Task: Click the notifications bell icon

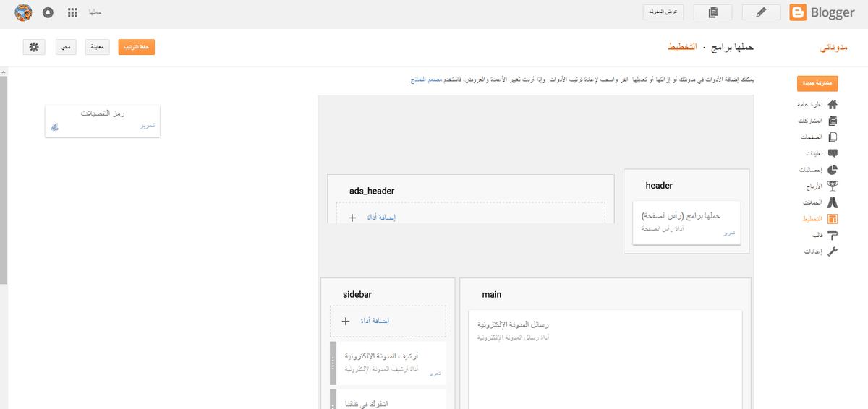Action: click(48, 13)
